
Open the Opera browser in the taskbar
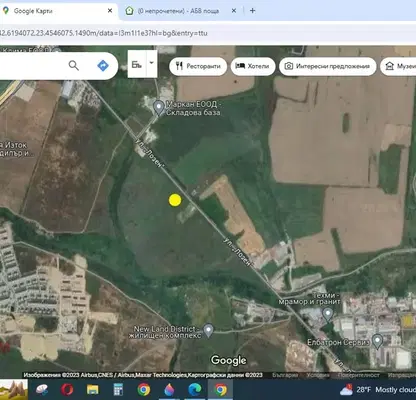coord(67,389)
